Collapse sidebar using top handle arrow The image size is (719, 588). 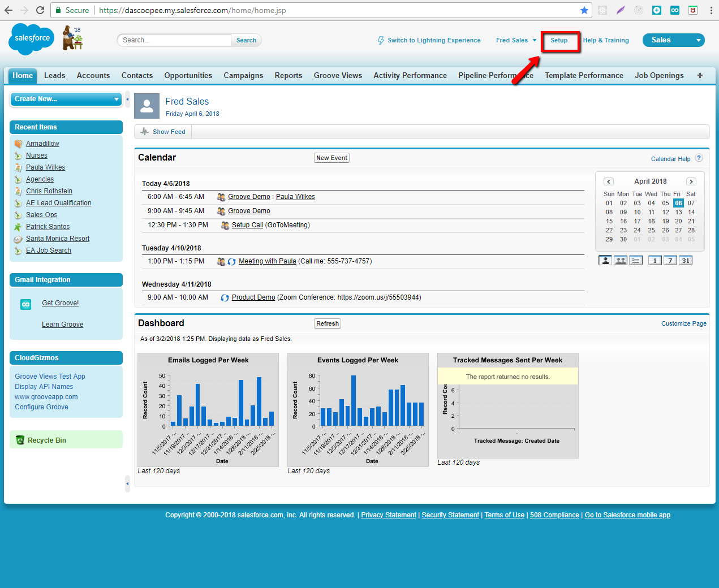[x=127, y=99]
